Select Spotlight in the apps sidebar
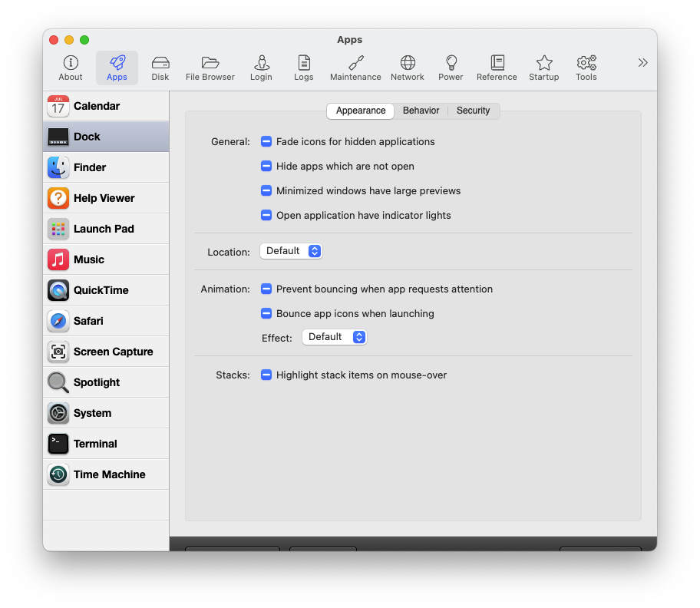This screenshot has height=608, width=700. click(x=106, y=382)
